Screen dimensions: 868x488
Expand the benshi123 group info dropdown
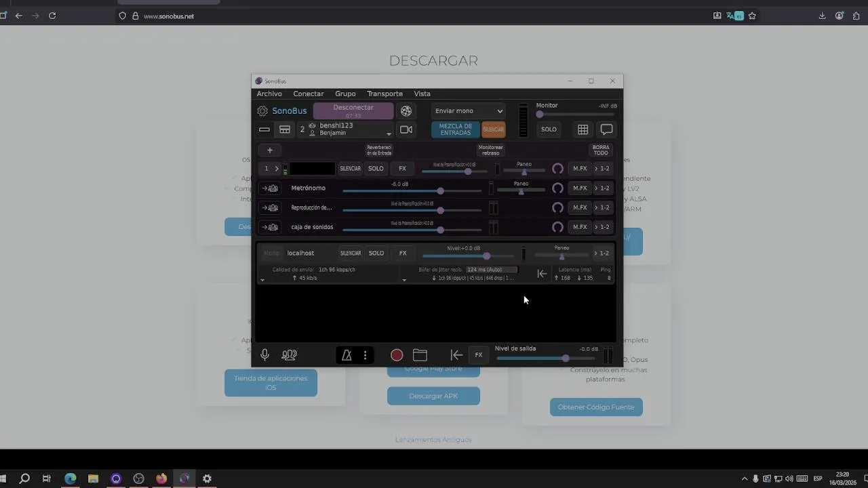pos(389,134)
